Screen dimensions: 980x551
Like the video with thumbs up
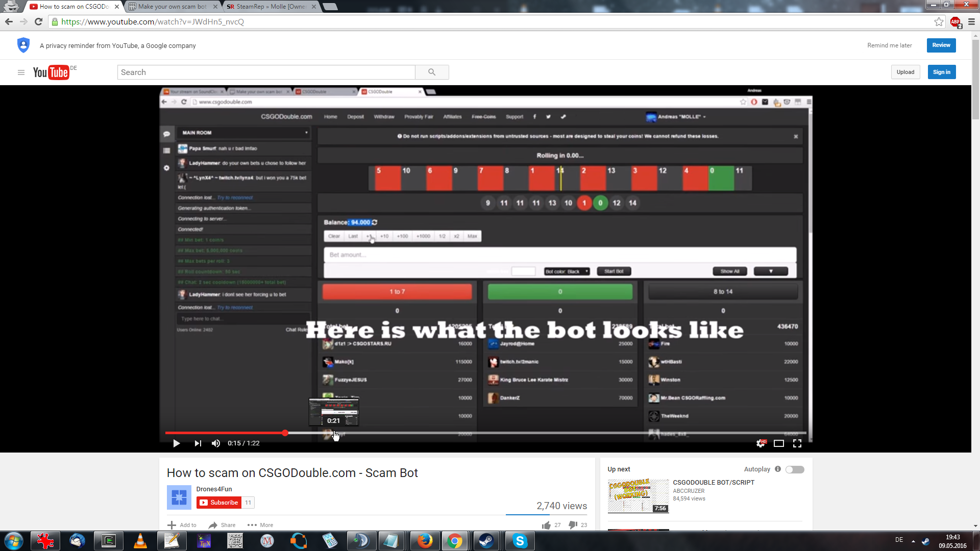pos(547,525)
